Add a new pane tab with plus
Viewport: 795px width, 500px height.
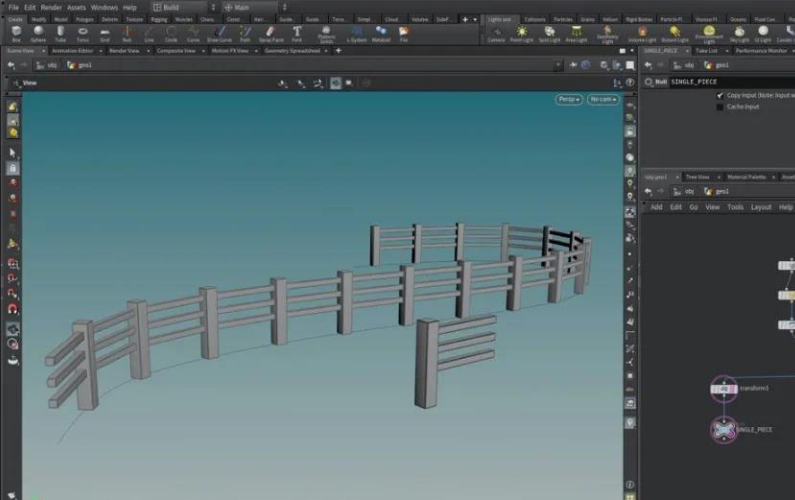[338, 51]
